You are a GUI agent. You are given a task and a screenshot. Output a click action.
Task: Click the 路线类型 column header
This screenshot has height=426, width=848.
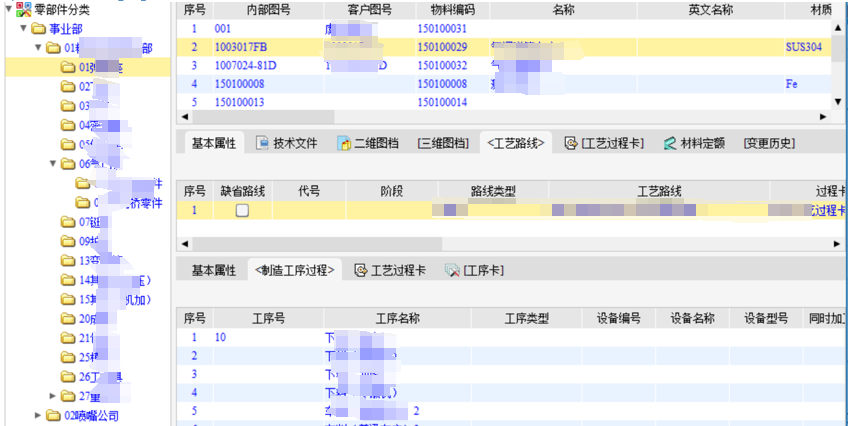pyautogui.click(x=494, y=191)
